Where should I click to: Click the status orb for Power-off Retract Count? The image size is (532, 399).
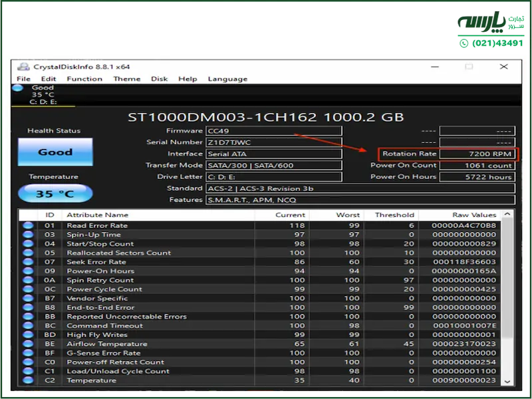pos(28,362)
